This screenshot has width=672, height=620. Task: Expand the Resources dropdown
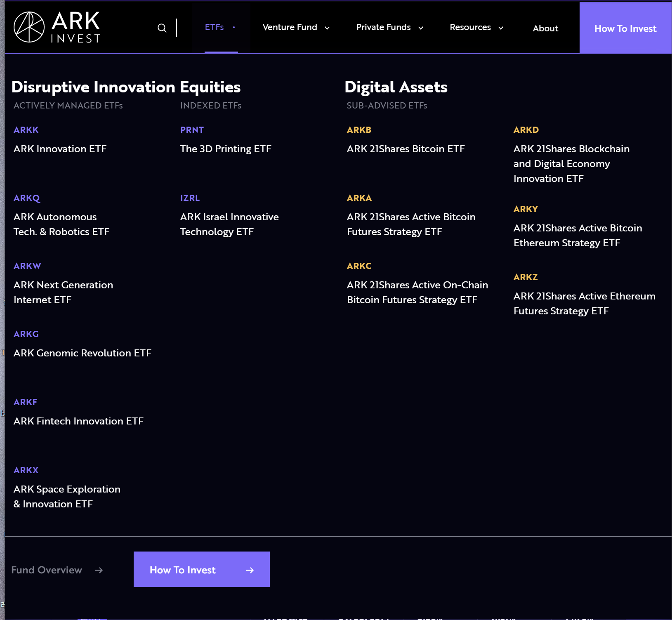point(476,27)
